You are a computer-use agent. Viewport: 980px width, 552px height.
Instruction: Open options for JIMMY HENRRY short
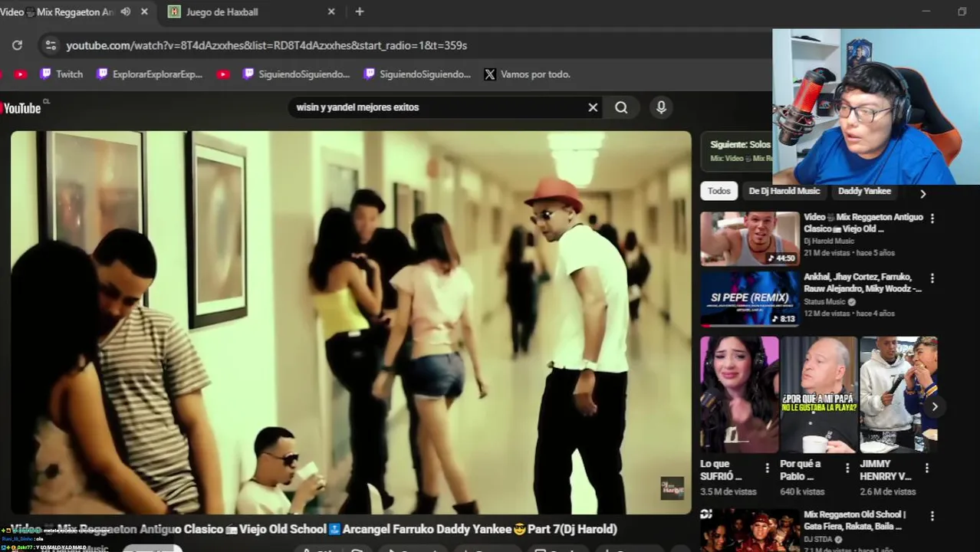(926, 468)
